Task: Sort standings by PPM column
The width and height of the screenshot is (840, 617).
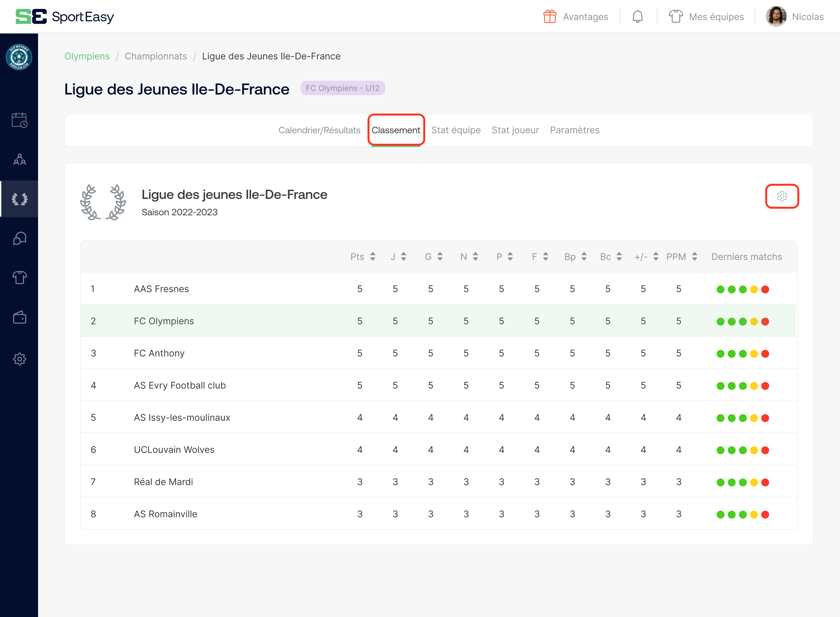Action: pos(695,257)
